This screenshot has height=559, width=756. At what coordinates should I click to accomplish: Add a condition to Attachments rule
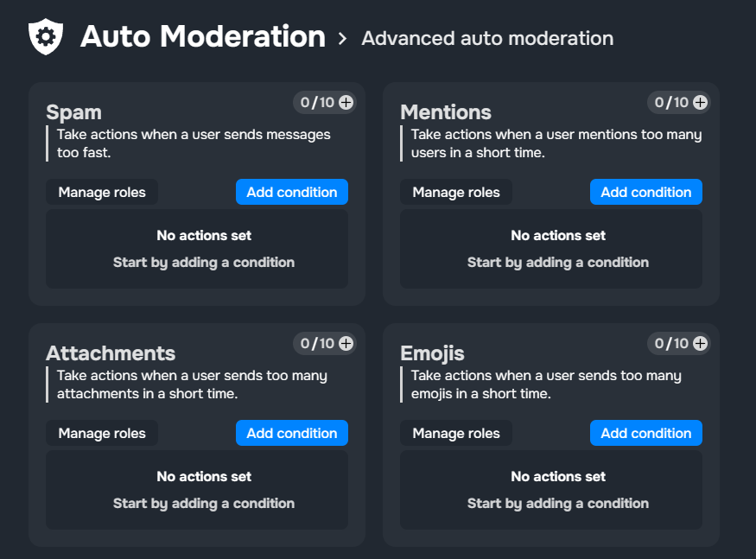click(x=291, y=433)
